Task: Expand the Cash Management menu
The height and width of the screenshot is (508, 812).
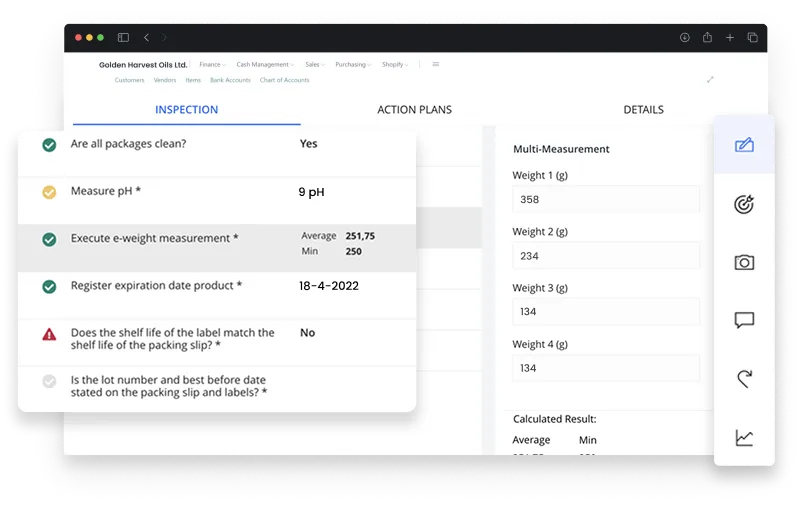Action: pyautogui.click(x=265, y=64)
